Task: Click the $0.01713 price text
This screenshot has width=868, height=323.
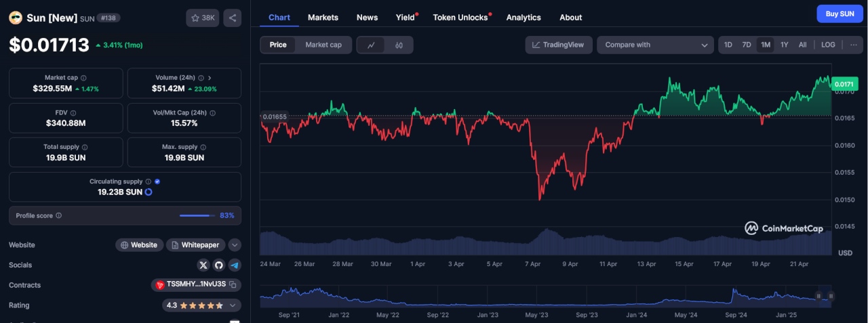Action: tap(49, 45)
